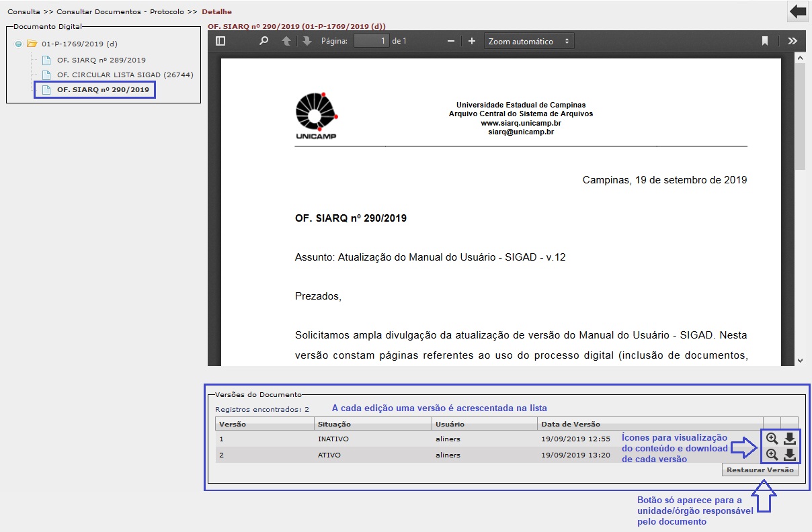Image resolution: width=812 pixels, height=532 pixels.
Task: Click the 01-P-1769/2019 folder icon
Action: (32, 44)
